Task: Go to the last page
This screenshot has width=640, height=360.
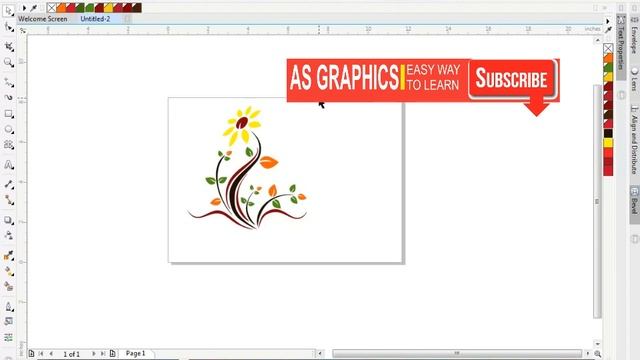Action: coord(103,354)
